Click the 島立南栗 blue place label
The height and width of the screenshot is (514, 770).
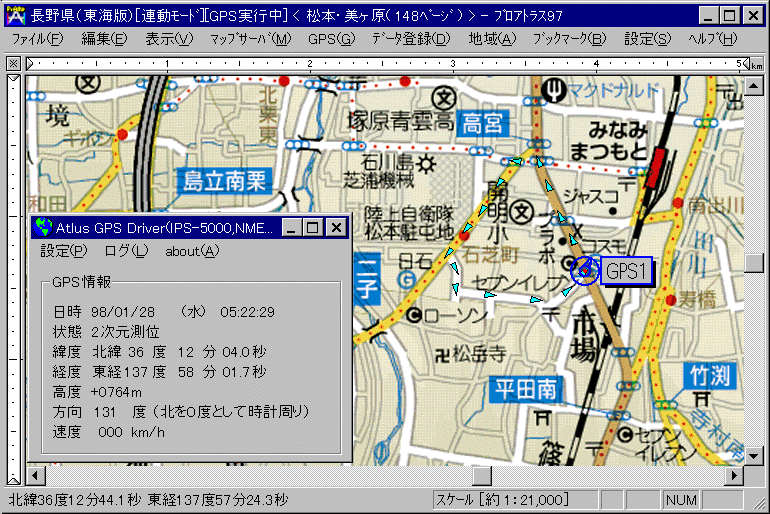pos(224,181)
